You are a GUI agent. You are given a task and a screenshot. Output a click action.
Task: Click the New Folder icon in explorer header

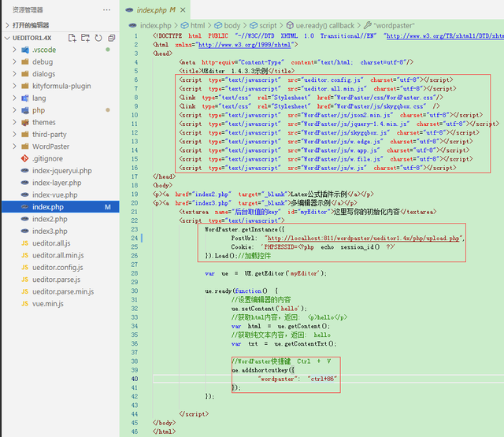click(86, 38)
